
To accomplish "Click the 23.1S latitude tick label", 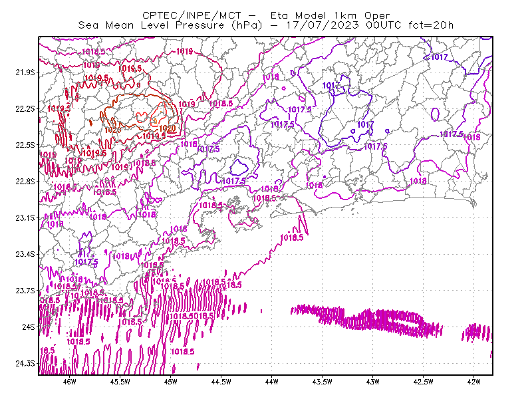I will (25, 217).
